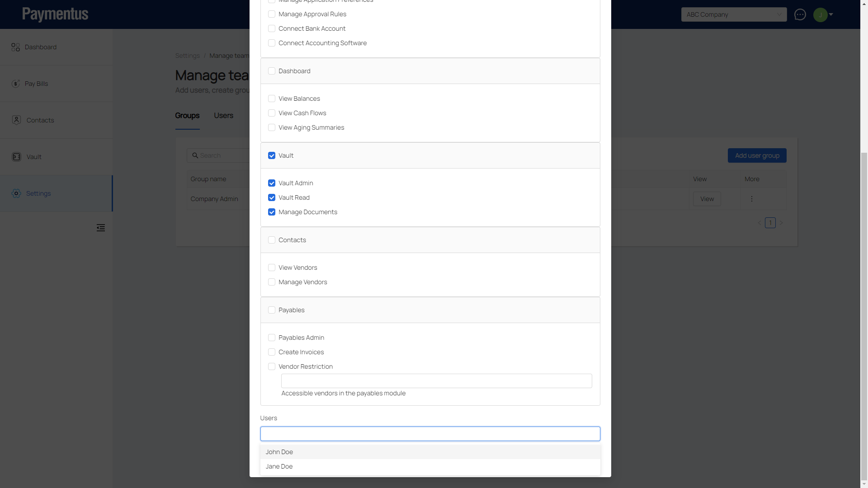Select John Doe from the users dropdown list
The height and width of the screenshot is (488, 868).
pyautogui.click(x=279, y=452)
